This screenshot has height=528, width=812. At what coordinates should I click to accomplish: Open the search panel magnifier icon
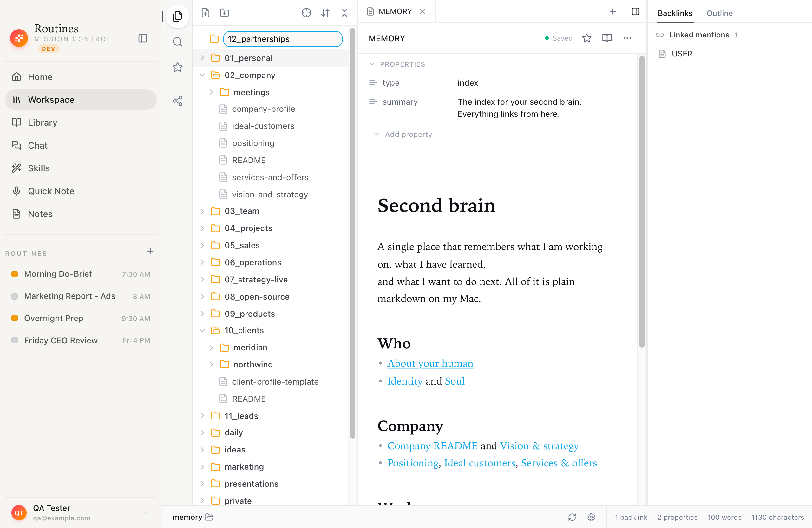click(x=177, y=42)
